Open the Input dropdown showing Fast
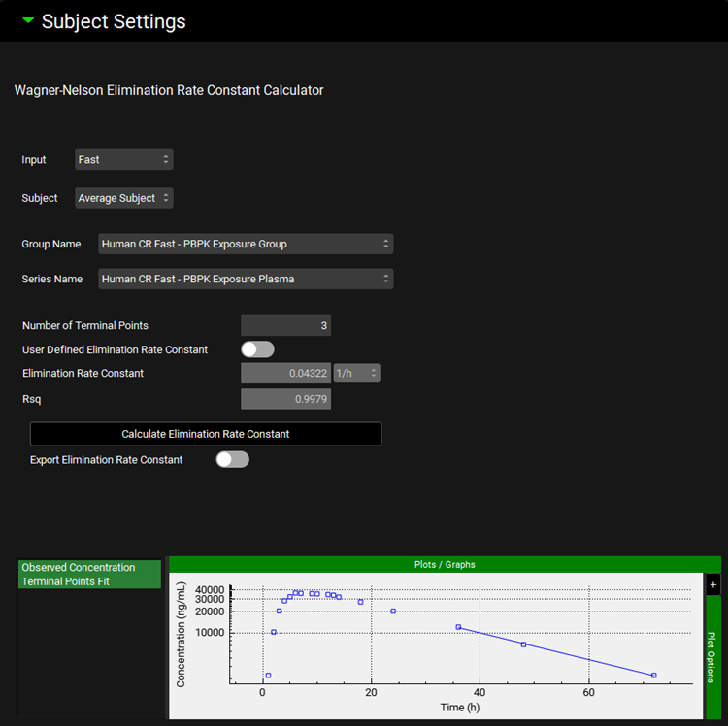 pos(123,159)
